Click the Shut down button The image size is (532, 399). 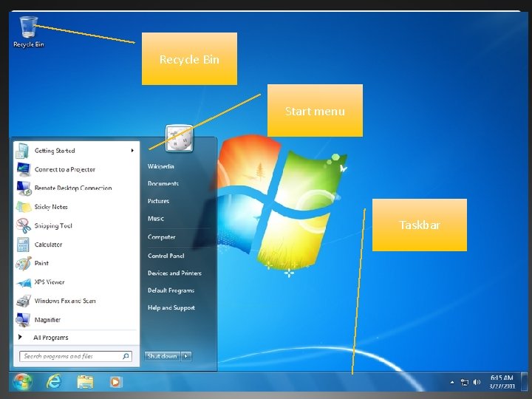pyautogui.click(x=162, y=356)
